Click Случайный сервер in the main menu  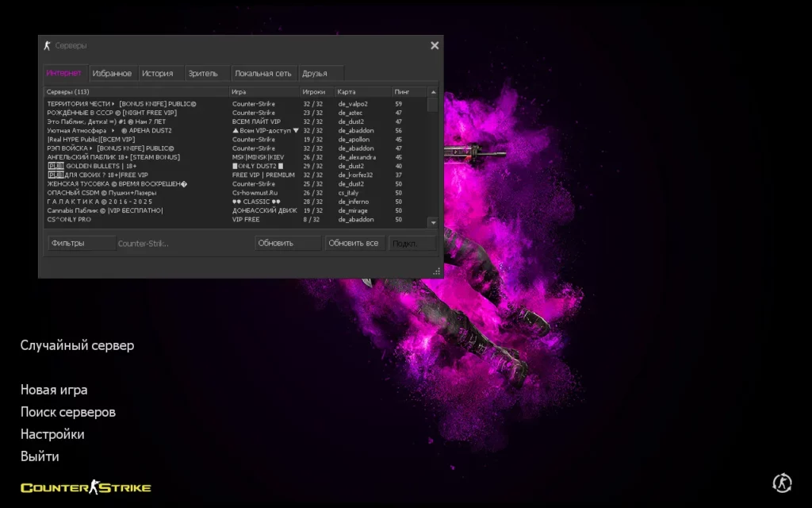click(77, 345)
